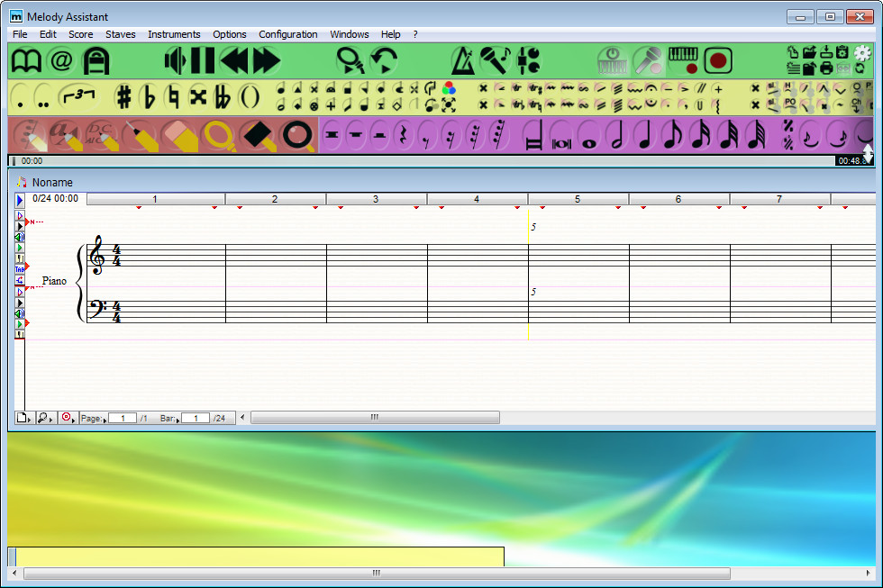Screen dimensions: 883x588
Task: Click the loop playback arrow icon
Action: 384,60
